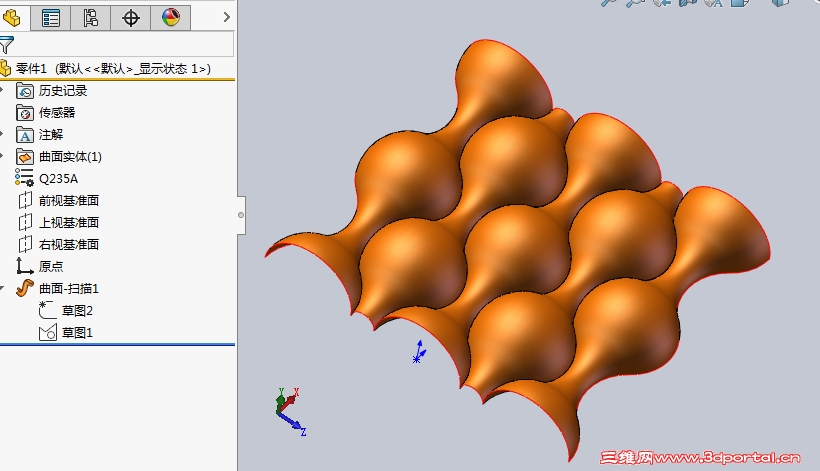Select the 注解 annotations folder icon
The height and width of the screenshot is (471, 820).
(x=25, y=135)
